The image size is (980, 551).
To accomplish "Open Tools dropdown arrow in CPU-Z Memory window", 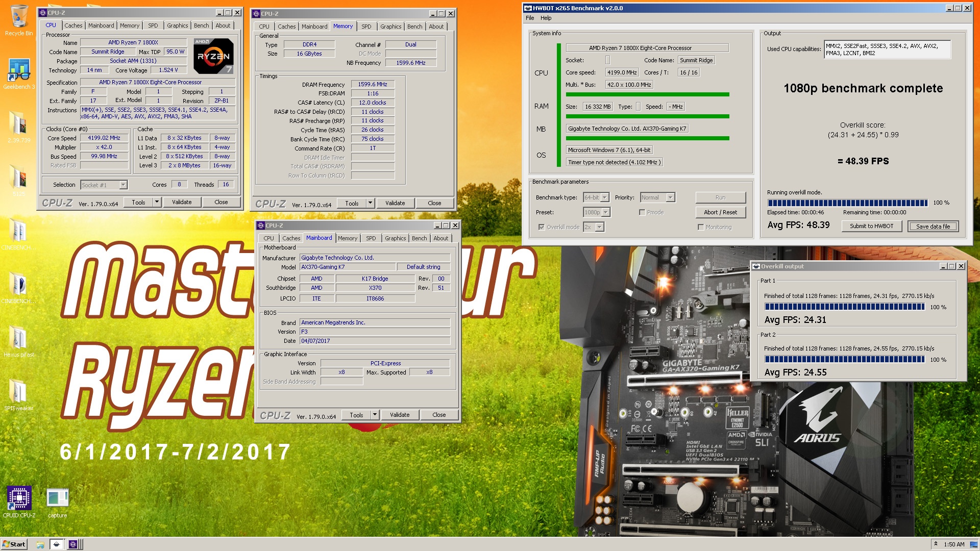I will coord(370,204).
